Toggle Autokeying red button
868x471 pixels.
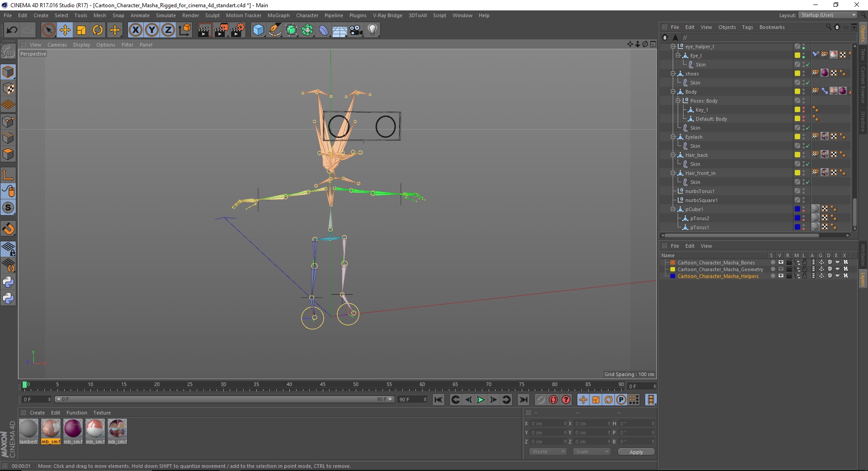tap(553, 400)
